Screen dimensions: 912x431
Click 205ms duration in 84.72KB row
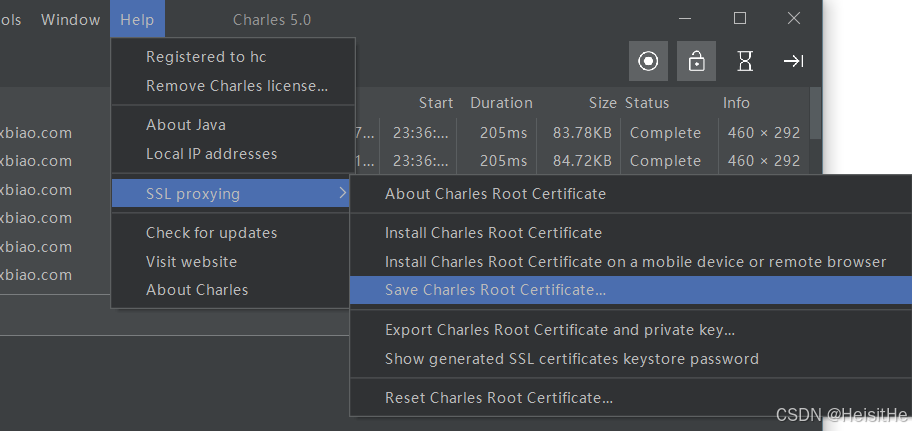click(x=503, y=161)
